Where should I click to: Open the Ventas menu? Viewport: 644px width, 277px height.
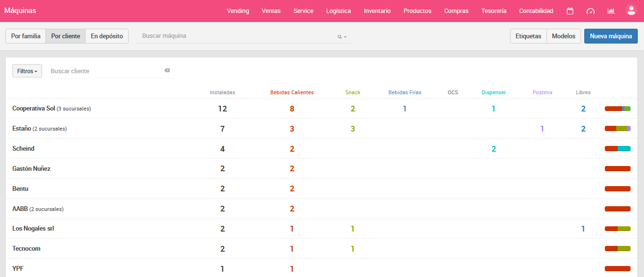[x=271, y=11]
